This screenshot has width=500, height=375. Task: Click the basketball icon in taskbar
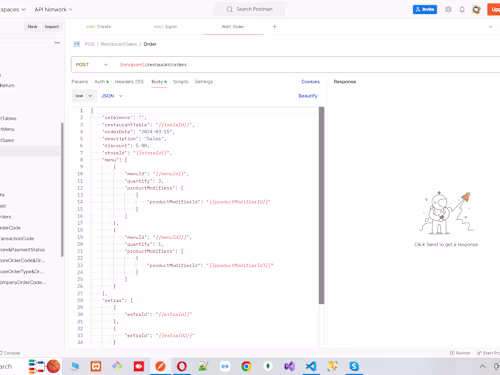[53, 366]
